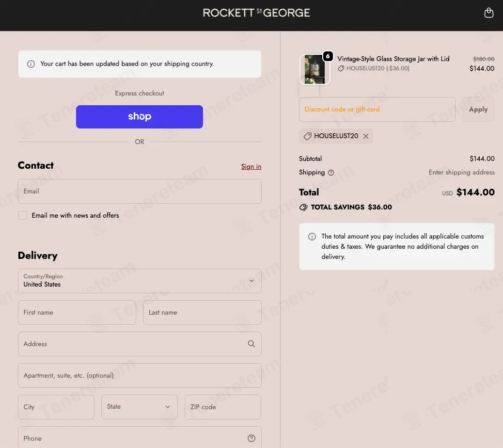Screen dimensions: 503x448
Task: Open the Country/Region dropdown
Action: [140, 281]
